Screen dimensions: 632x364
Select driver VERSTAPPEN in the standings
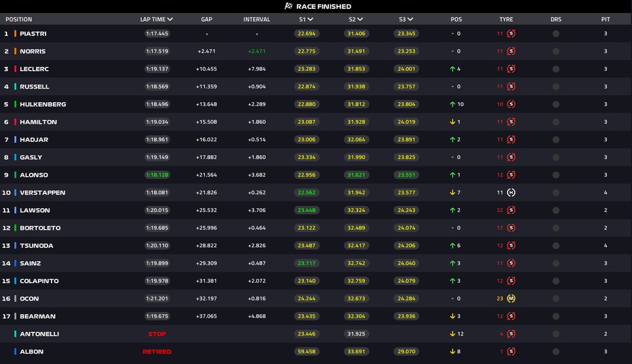coord(42,193)
